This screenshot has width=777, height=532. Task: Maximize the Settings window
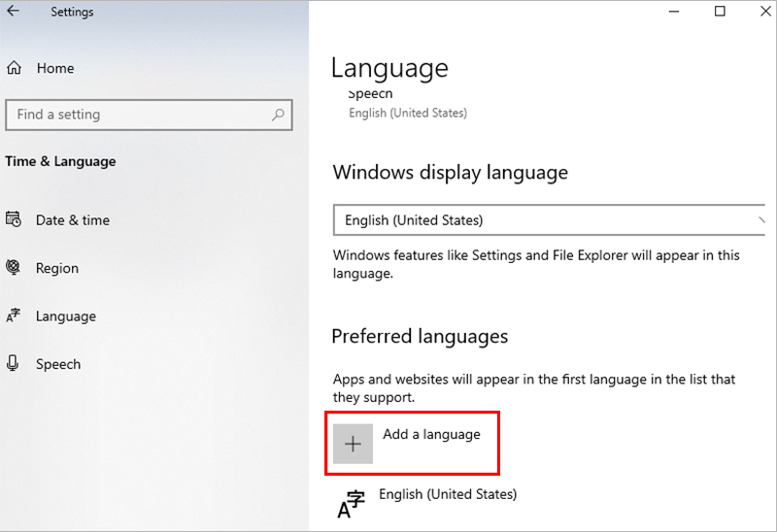[720, 11]
